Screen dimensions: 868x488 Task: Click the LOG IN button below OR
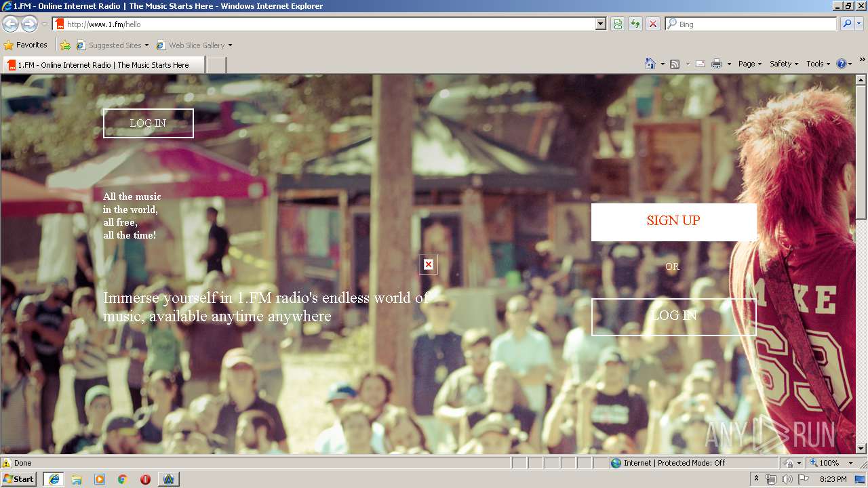673,317
